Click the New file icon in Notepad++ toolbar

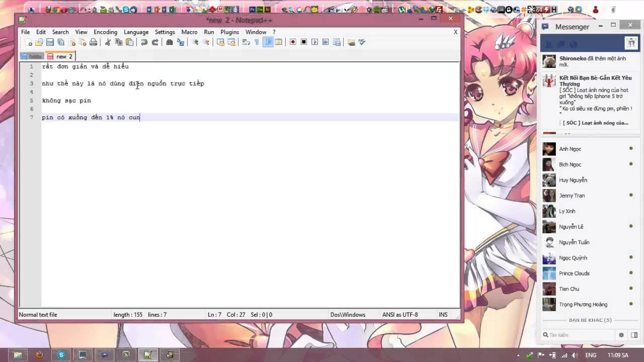coord(28,42)
